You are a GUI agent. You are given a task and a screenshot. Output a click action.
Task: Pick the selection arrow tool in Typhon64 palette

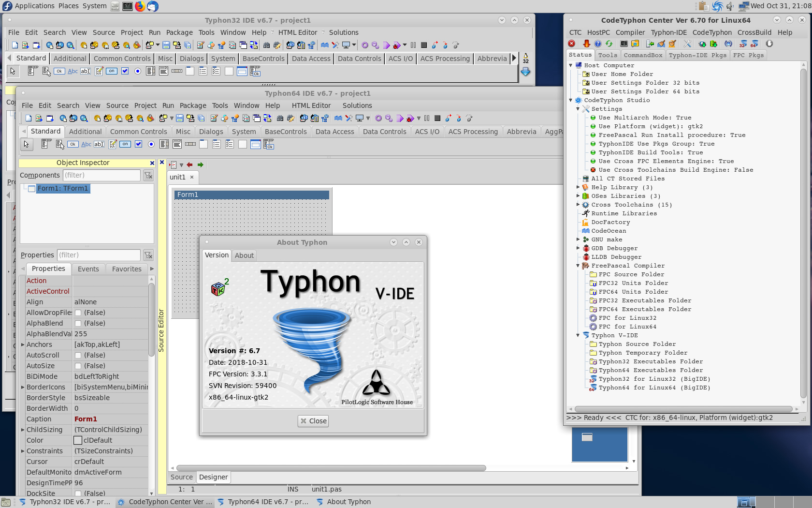(26, 144)
